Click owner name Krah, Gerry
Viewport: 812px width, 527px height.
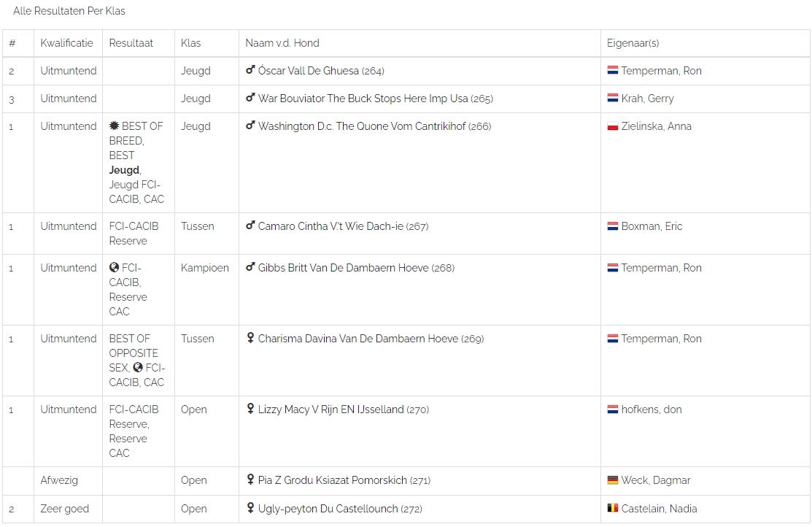click(647, 99)
